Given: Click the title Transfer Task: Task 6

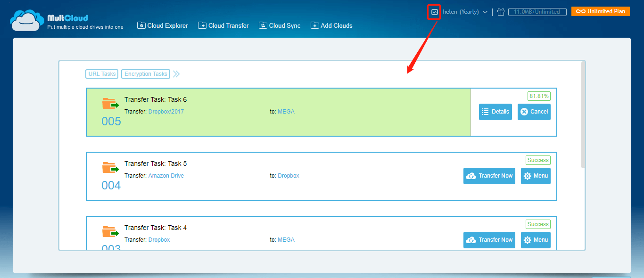Looking at the screenshot, I should (x=156, y=99).
